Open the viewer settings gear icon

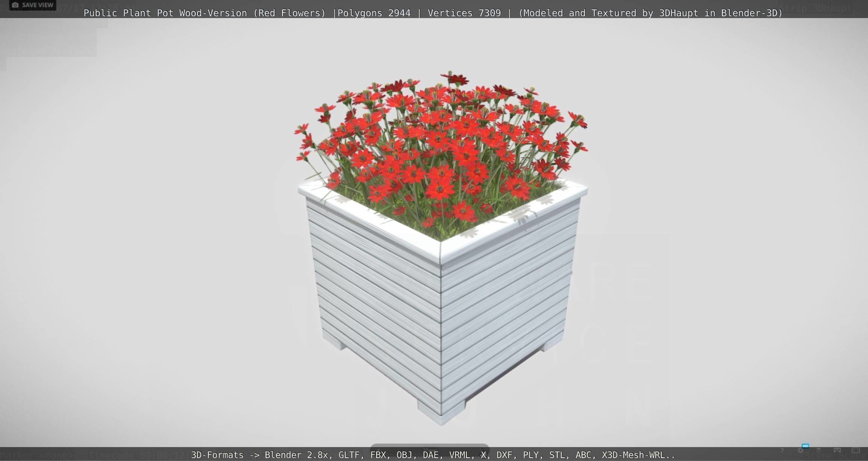tap(800, 450)
